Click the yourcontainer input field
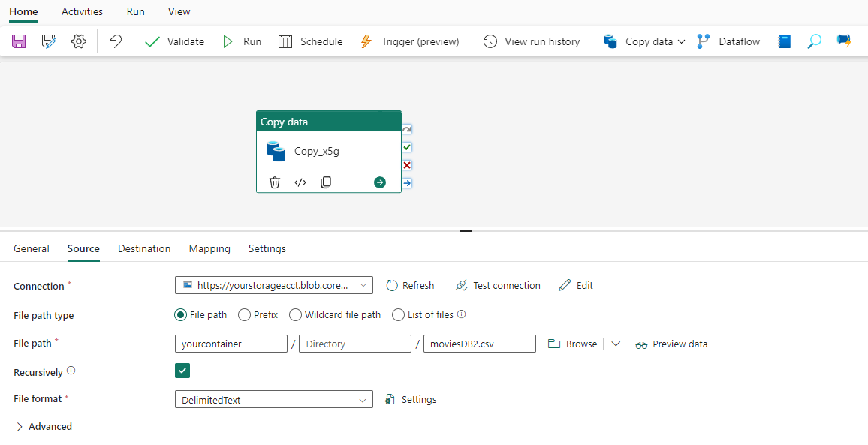Image resolution: width=868 pixels, height=445 pixels. [x=231, y=344]
